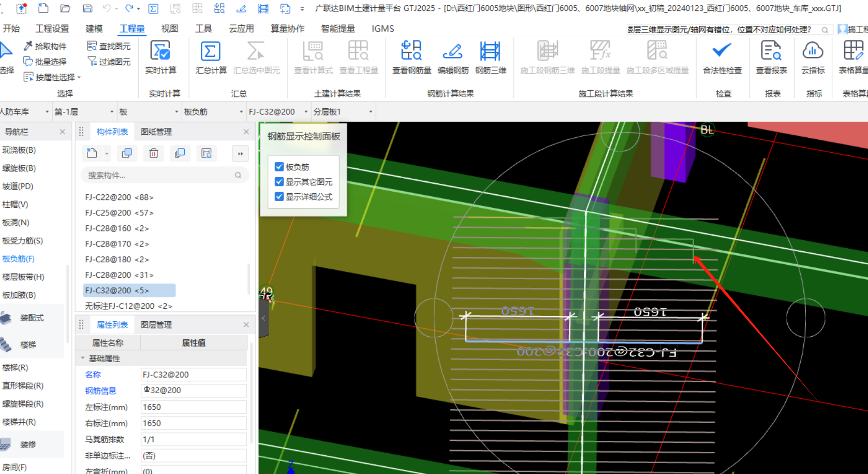Click the save icon in title bar

(87, 8)
